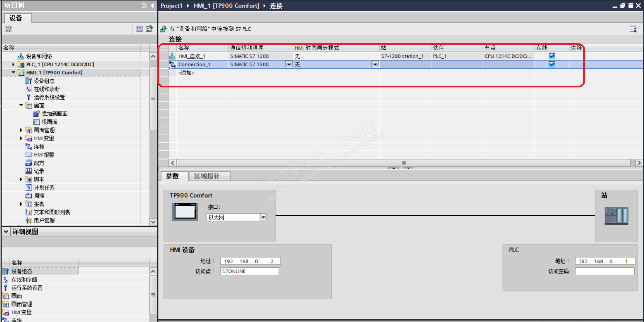Click the 根画面 screen icon
This screenshot has height=322, width=644.
coord(36,122)
